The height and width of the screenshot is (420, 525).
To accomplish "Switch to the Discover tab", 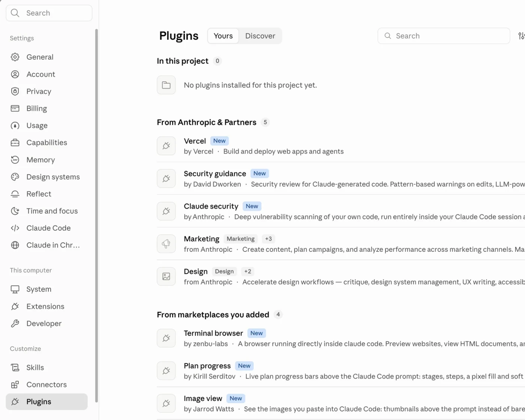I will click(260, 36).
